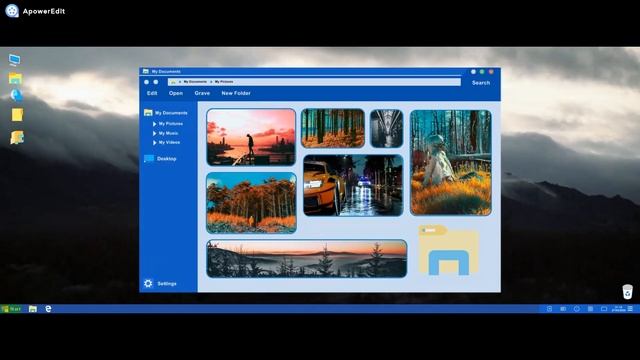Screen dimensions: 640x360
Task: Click the window's green title-bar dot
Action: point(482,72)
